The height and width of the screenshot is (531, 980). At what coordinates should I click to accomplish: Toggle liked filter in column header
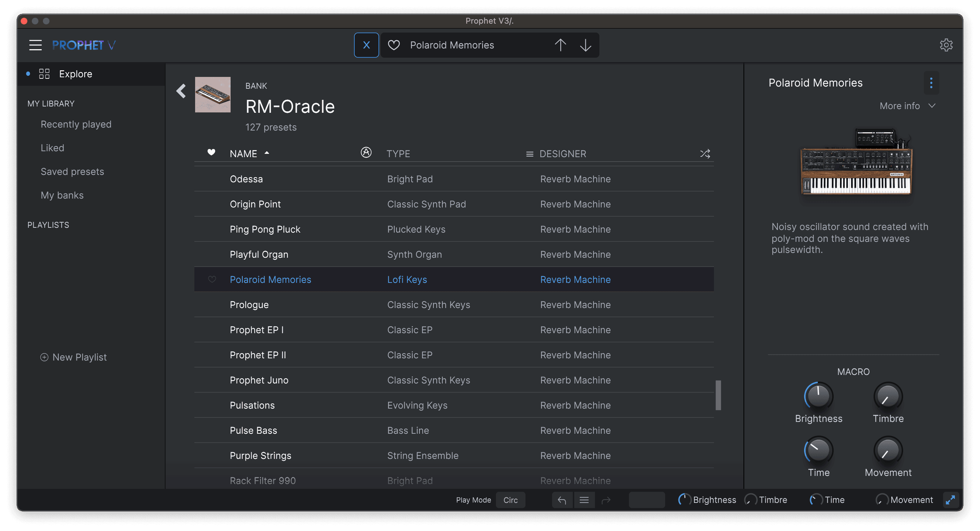coord(211,153)
